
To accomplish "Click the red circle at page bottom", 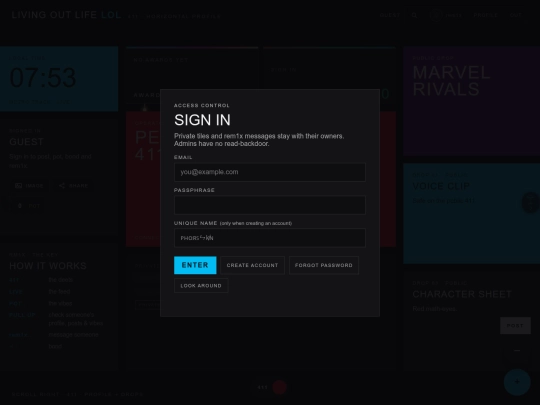I will 279,387.
